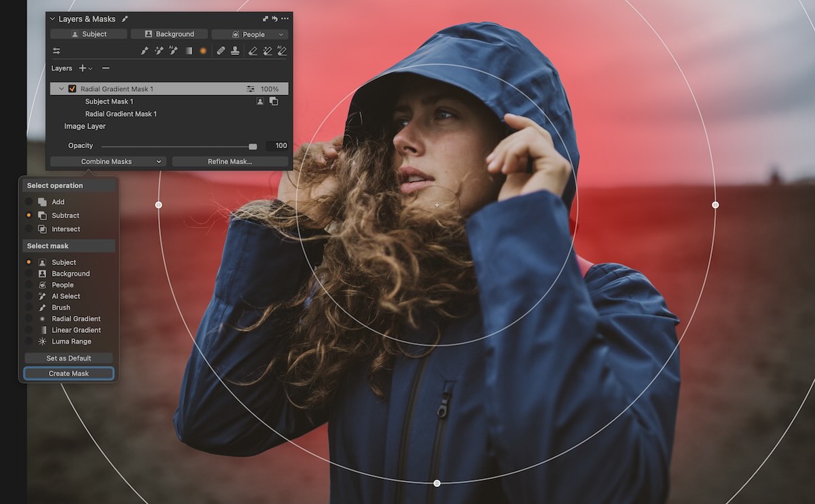Select the Subtract operation radio button
815x504 pixels.
pos(29,215)
